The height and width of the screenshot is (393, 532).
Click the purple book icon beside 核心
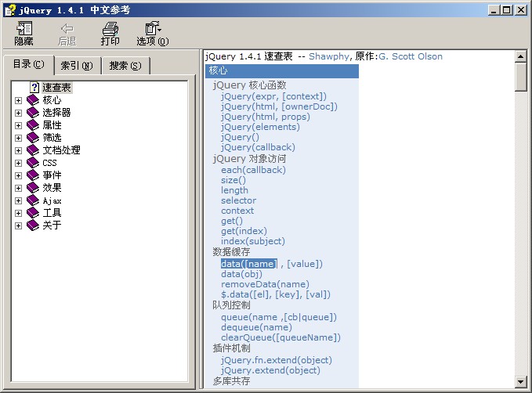coord(32,100)
